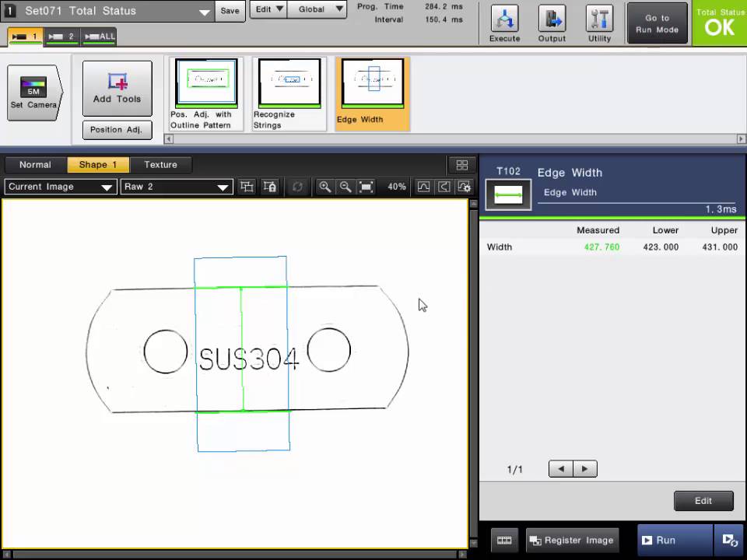
Task: Open the Global dropdown menu
Action: tap(317, 9)
